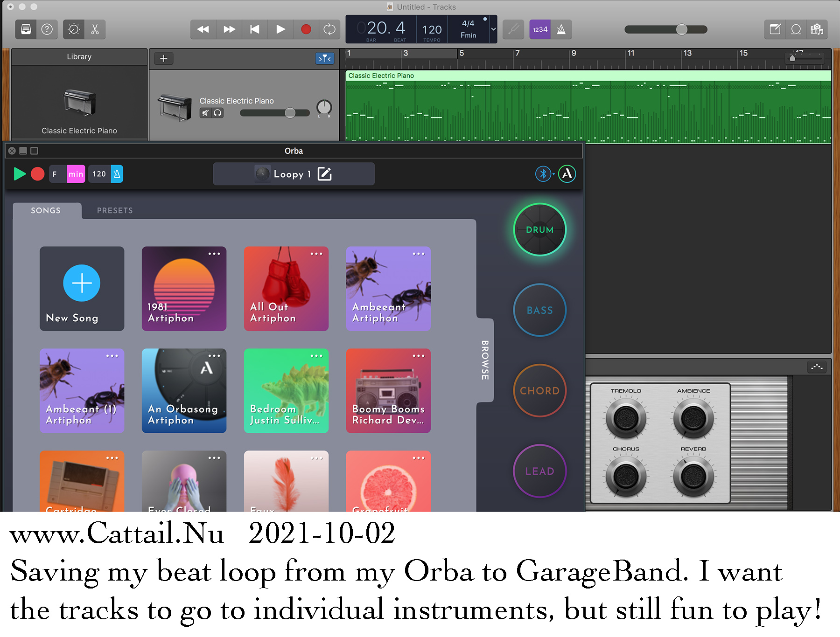The width and height of the screenshot is (840, 637).
Task: Toggle the tuner button
Action: click(513, 29)
